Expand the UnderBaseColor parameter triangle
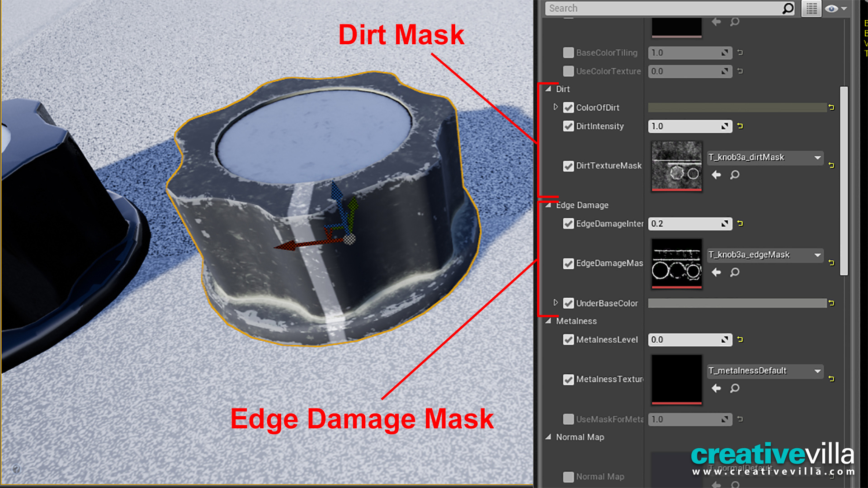This screenshot has width=868, height=488. tap(556, 303)
